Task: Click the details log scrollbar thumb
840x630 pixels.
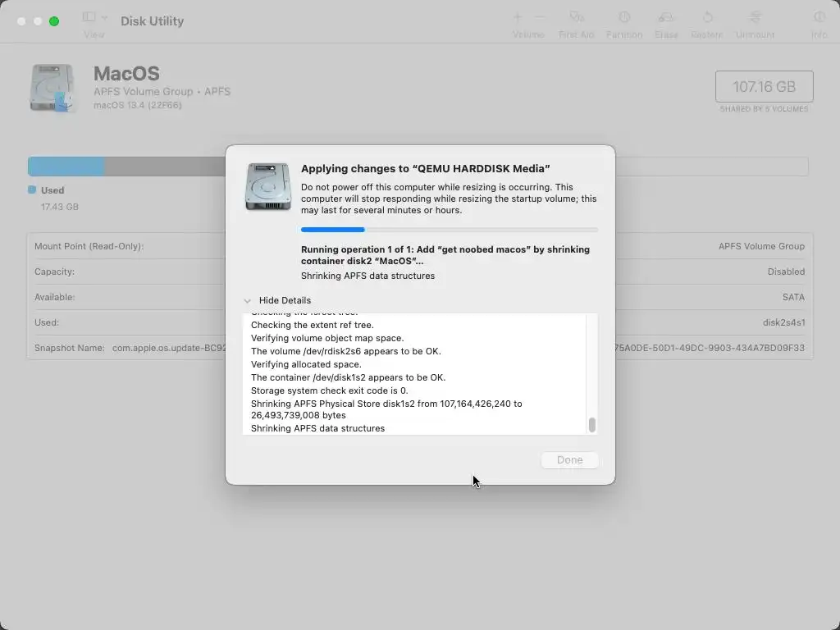Action: pos(591,425)
